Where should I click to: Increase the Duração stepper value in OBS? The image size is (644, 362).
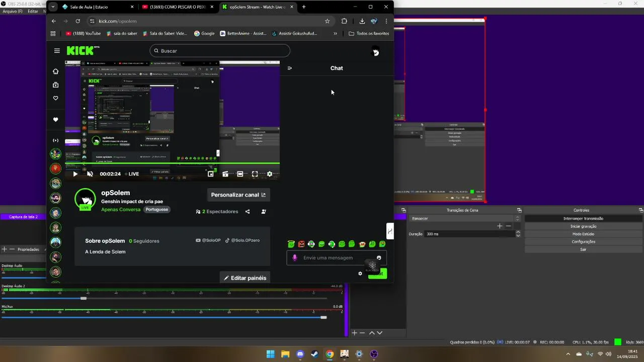pos(518,232)
